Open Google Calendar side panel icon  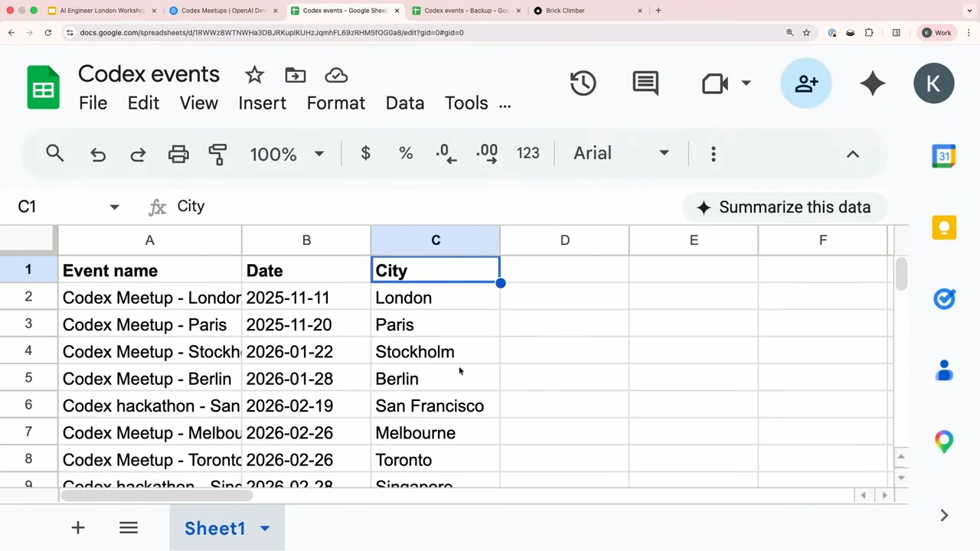(944, 156)
